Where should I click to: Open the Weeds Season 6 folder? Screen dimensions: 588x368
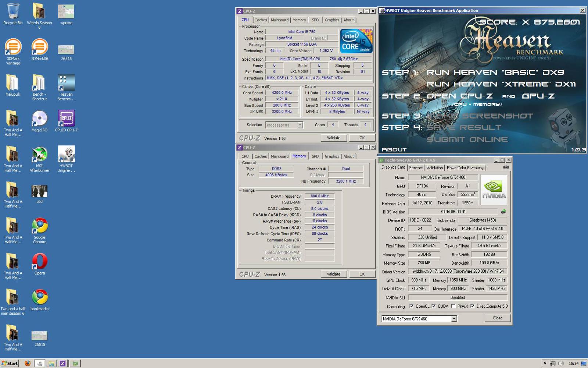coord(39,16)
